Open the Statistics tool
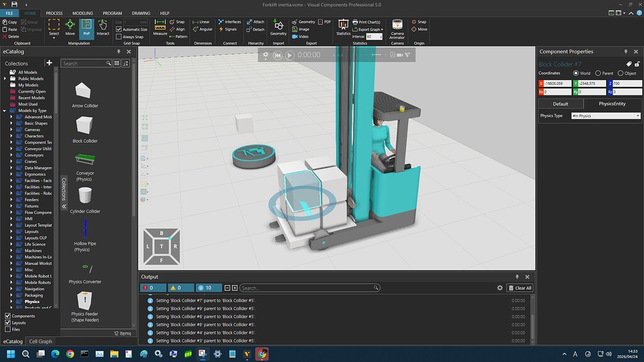Screen dimensions: 644x362 click(343, 28)
